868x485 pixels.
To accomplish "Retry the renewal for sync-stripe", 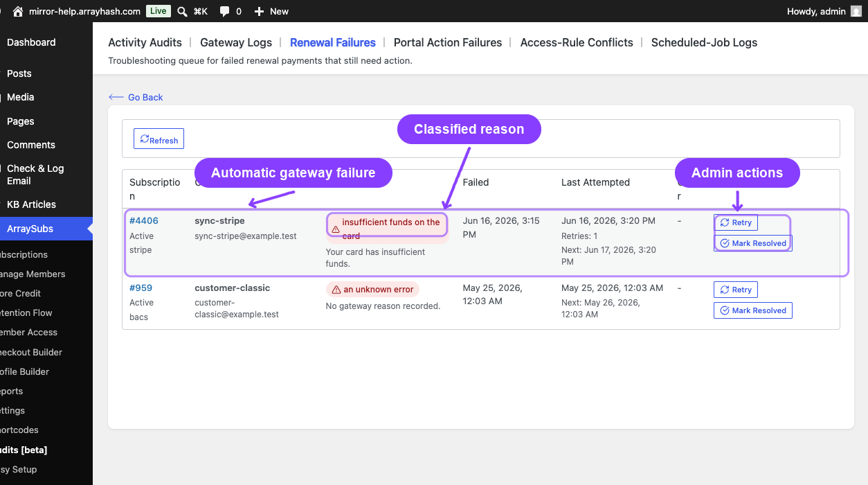I will tap(735, 222).
